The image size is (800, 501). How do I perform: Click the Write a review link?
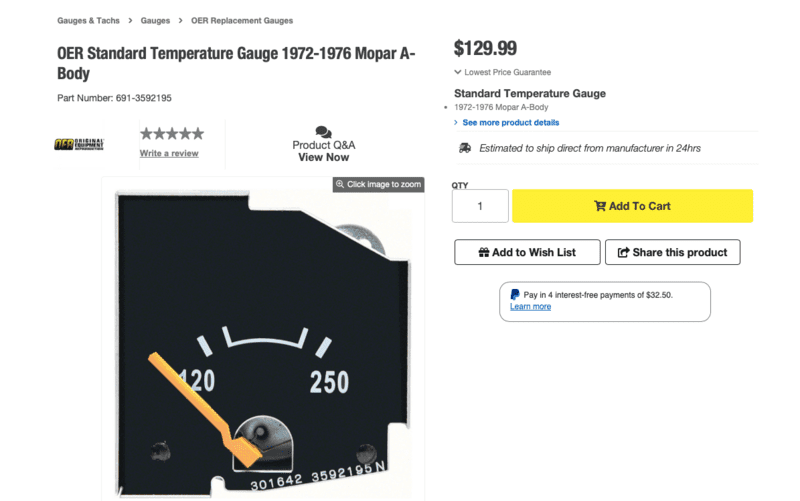(169, 153)
